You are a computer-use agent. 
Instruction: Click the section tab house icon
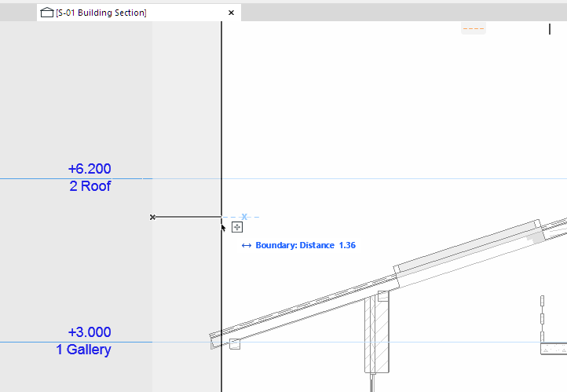(47, 13)
